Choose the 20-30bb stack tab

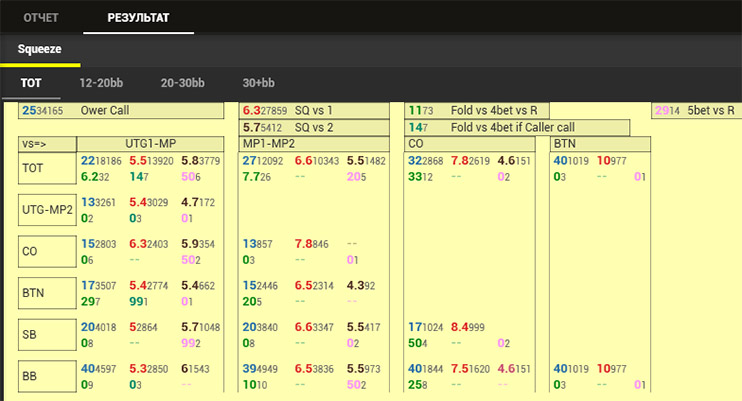(182, 83)
